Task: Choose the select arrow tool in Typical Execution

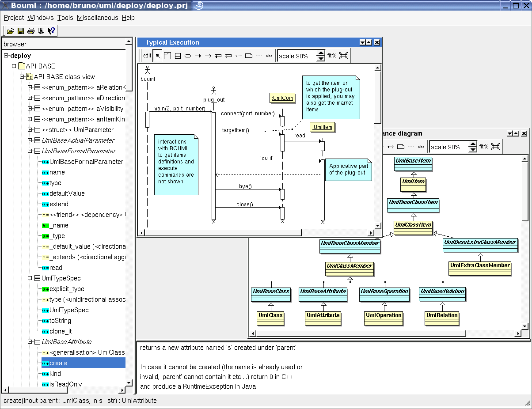Action: tap(158, 56)
